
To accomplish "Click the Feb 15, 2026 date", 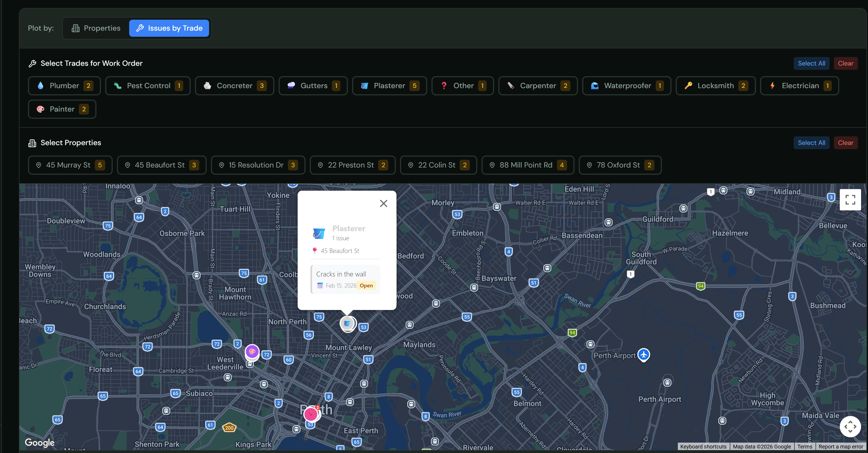I will click(x=341, y=285).
